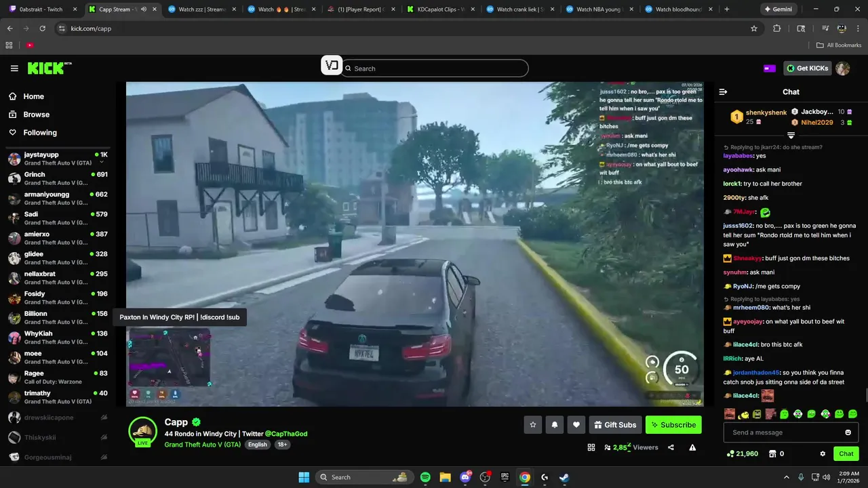Click Get KICKs button
Screen dimensions: 868x488
tap(808, 68)
